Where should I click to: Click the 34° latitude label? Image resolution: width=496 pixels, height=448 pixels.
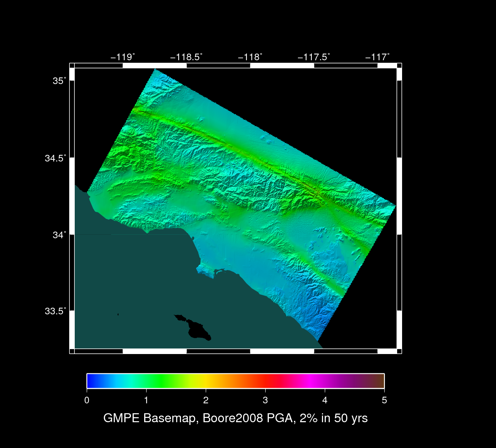click(59, 235)
